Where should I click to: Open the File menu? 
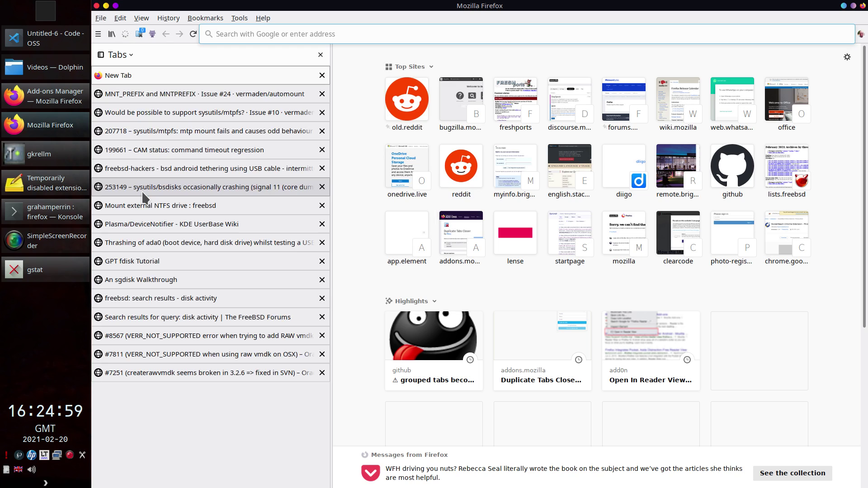(101, 18)
